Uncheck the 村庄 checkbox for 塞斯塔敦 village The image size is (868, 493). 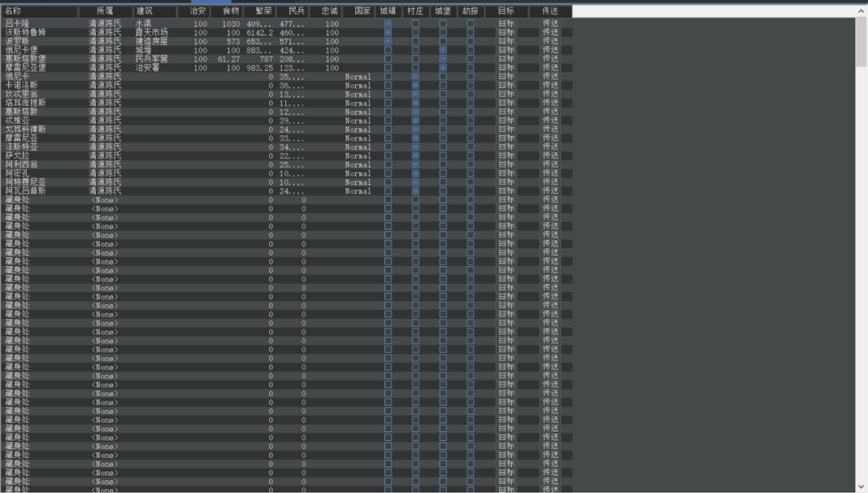pyautogui.click(x=416, y=112)
